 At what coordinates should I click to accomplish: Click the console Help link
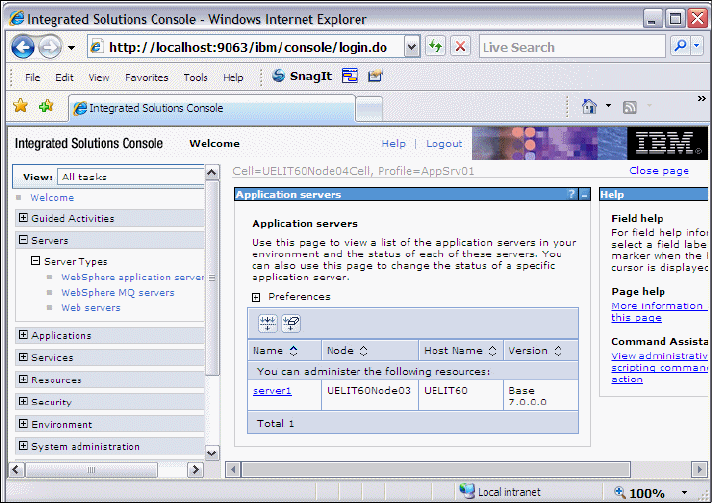pos(393,143)
